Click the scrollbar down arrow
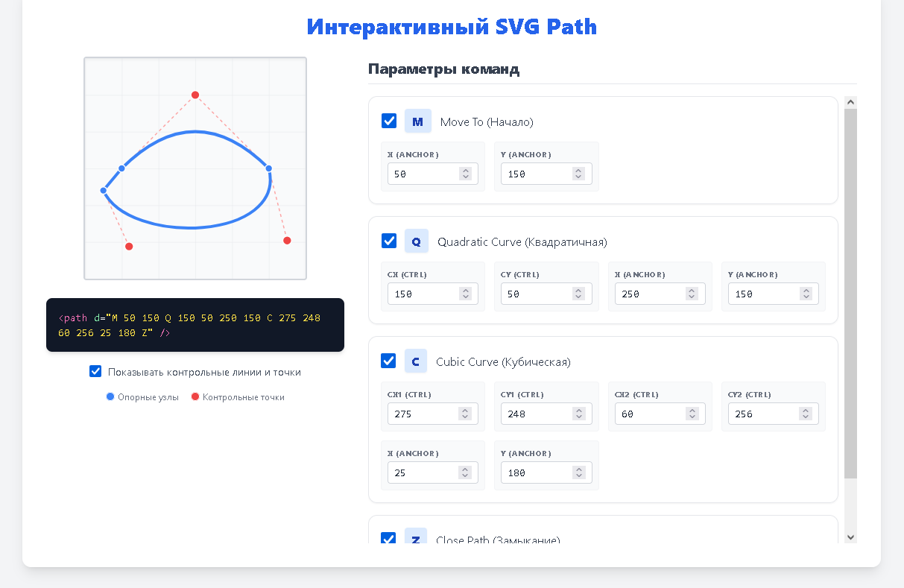 [850, 537]
